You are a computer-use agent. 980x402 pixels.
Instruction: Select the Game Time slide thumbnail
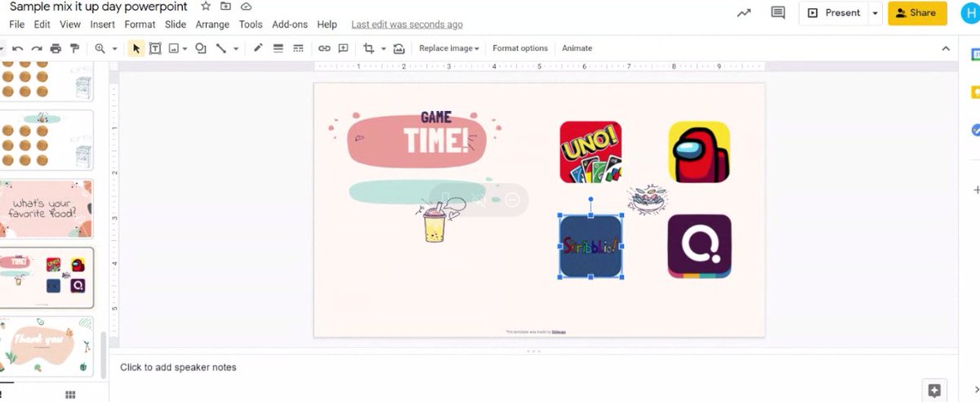[47, 278]
